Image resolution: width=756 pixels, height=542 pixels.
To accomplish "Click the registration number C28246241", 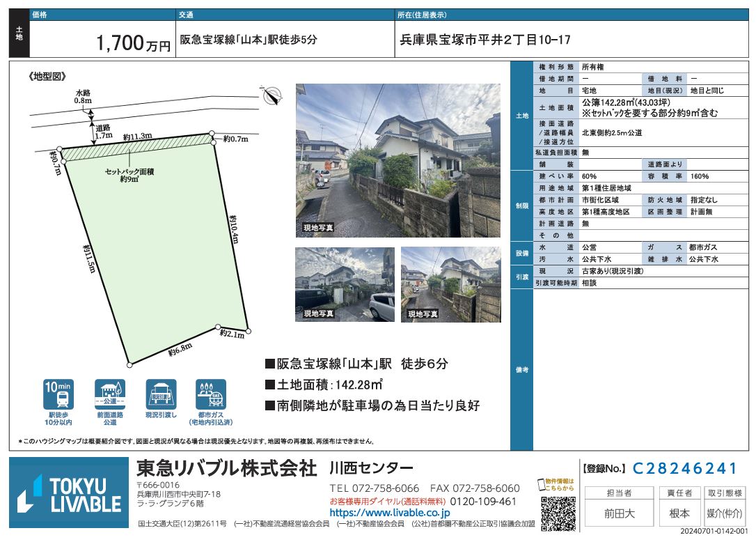I will point(685,468).
